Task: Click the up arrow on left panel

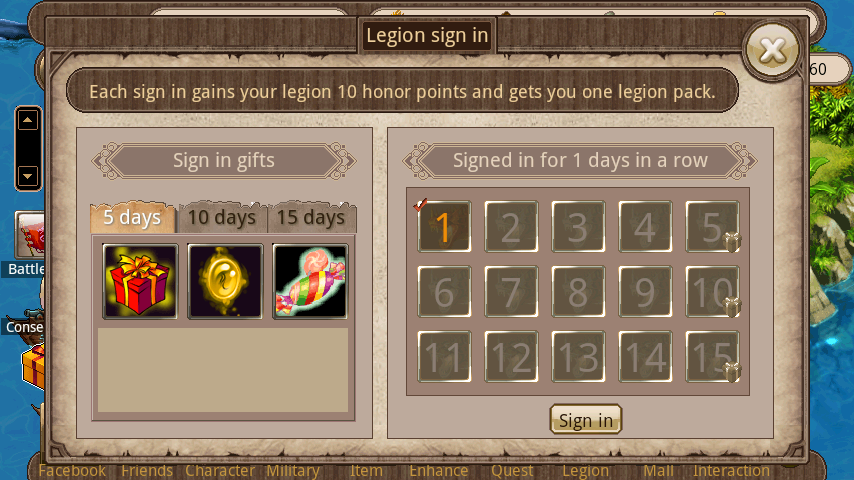Action: click(28, 120)
